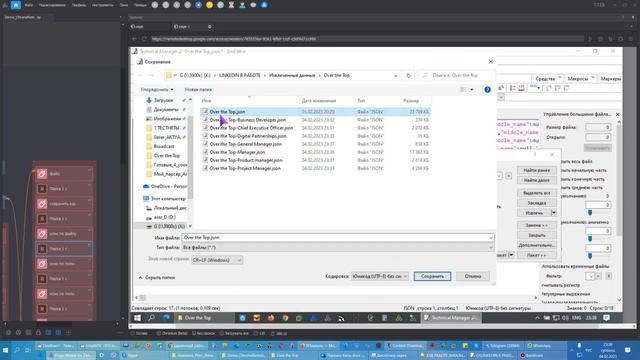Toggle the Регулярные выражения option

click(565, 294)
